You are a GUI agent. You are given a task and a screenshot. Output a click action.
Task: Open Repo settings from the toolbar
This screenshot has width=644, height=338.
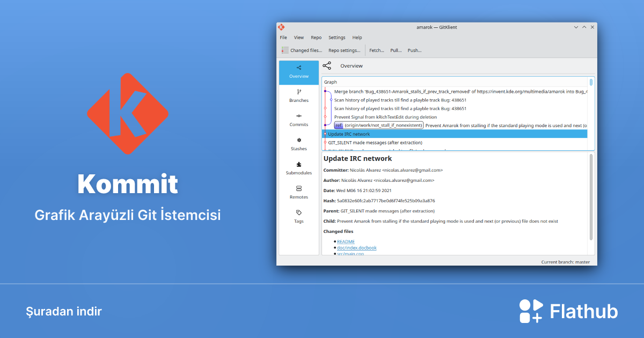pos(343,50)
